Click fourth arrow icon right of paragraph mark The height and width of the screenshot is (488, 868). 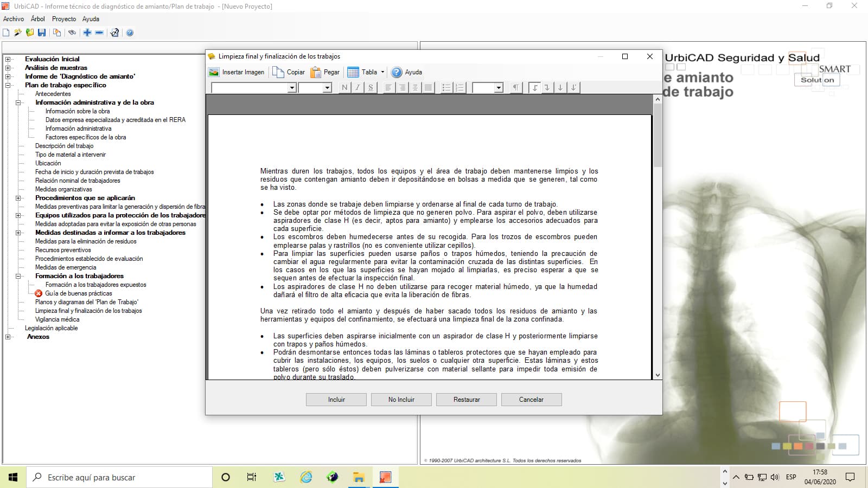pos(573,87)
